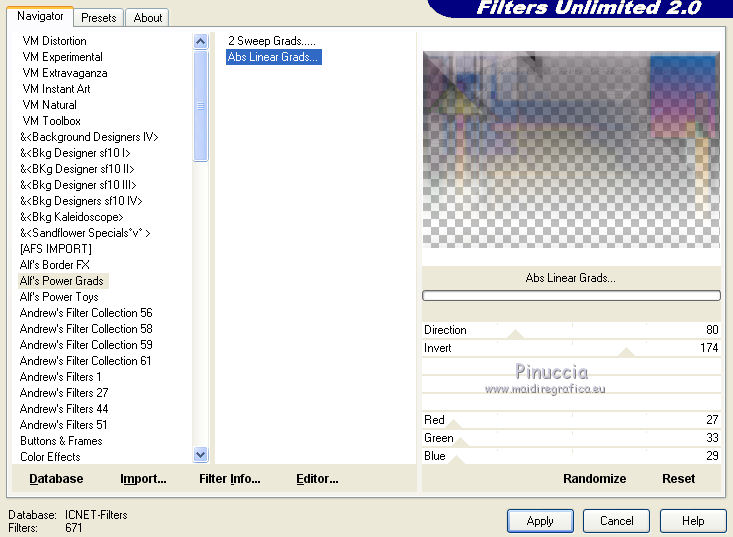This screenshot has width=733, height=537.
Task: Select &<Background Designers IV> category
Action: point(89,137)
